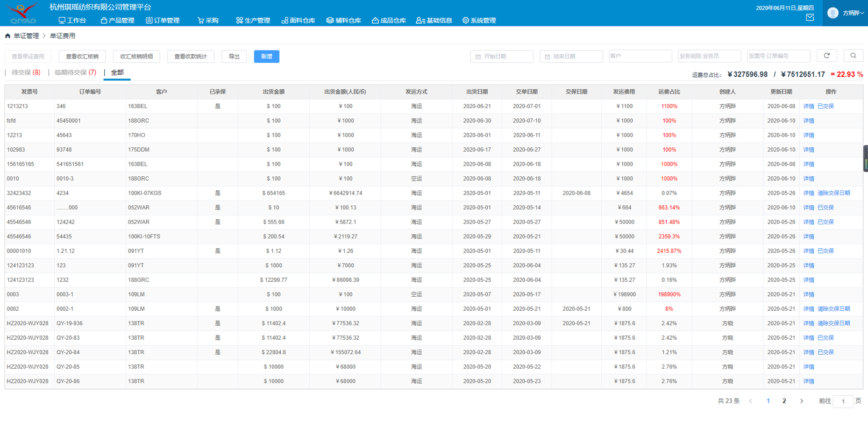Click 已交保 for invoice 45616546
This screenshot has width=868, height=422.
(826, 208)
